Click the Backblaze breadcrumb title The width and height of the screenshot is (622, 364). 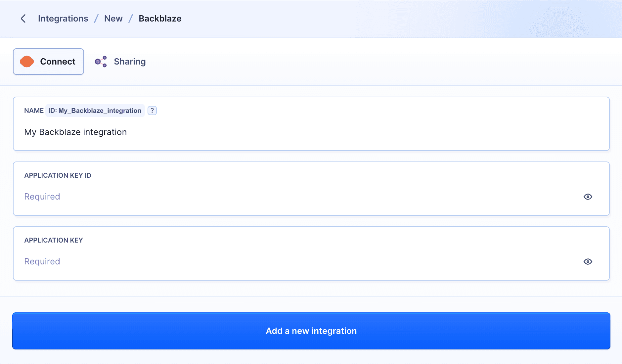(x=160, y=19)
